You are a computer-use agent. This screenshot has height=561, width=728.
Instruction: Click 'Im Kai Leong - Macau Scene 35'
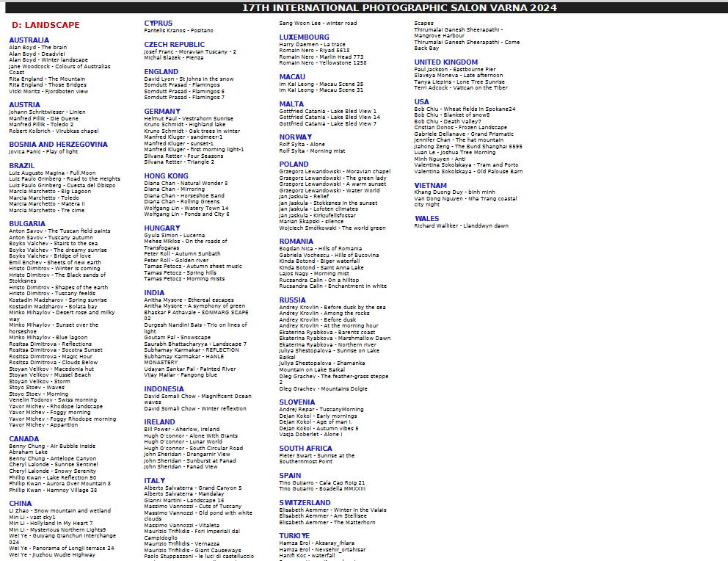[321, 84]
